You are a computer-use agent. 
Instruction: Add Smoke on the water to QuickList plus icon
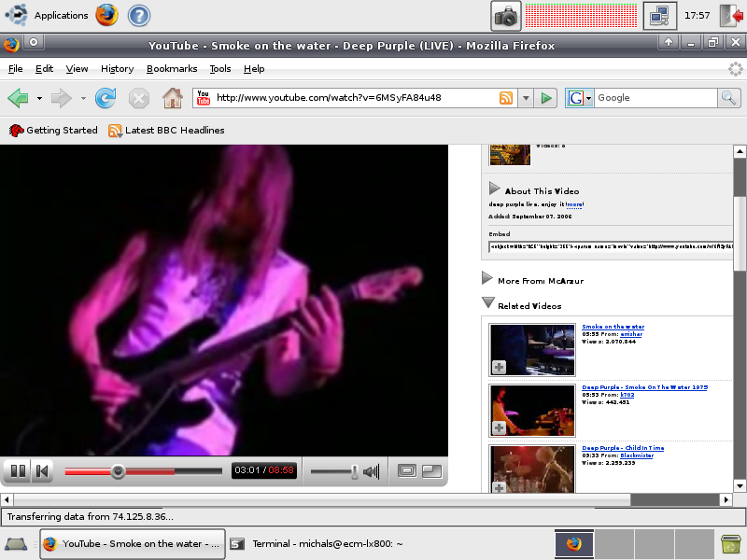coord(499,367)
